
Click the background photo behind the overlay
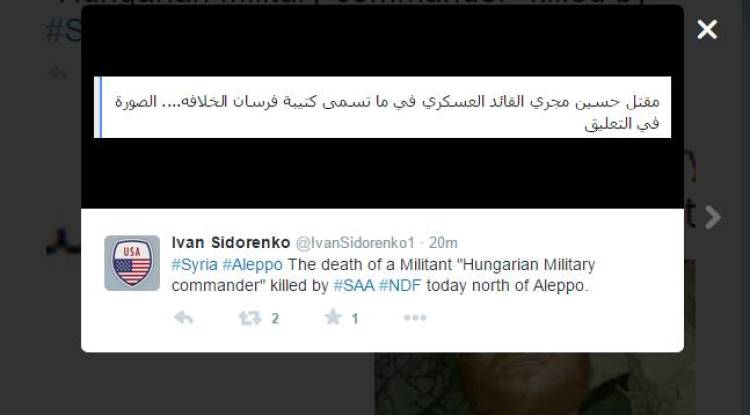click(x=535, y=384)
